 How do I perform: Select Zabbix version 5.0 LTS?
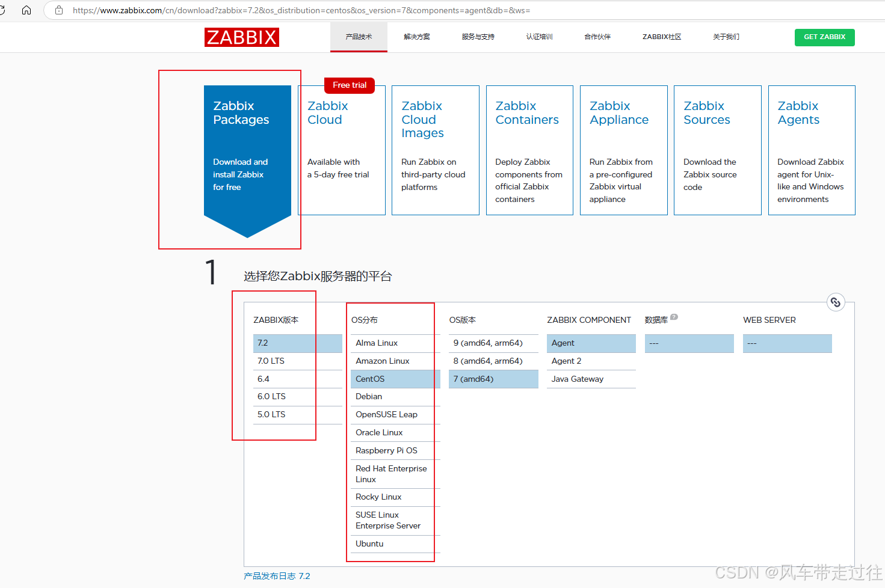(x=298, y=415)
